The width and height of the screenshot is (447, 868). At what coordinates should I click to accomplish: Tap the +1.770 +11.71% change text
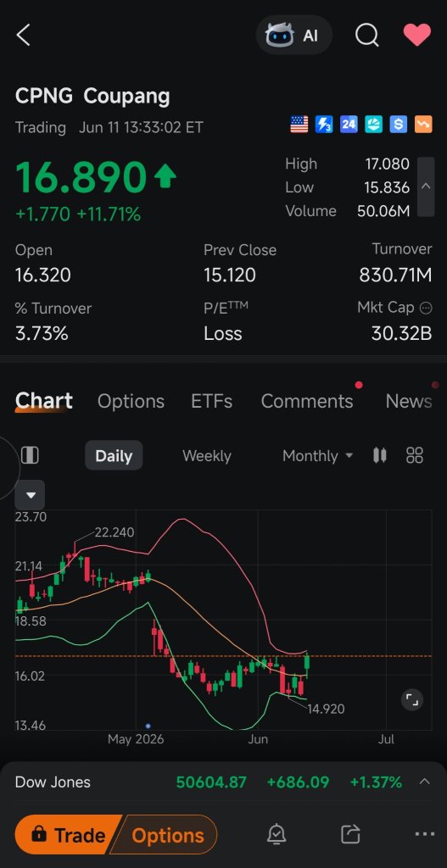click(78, 214)
